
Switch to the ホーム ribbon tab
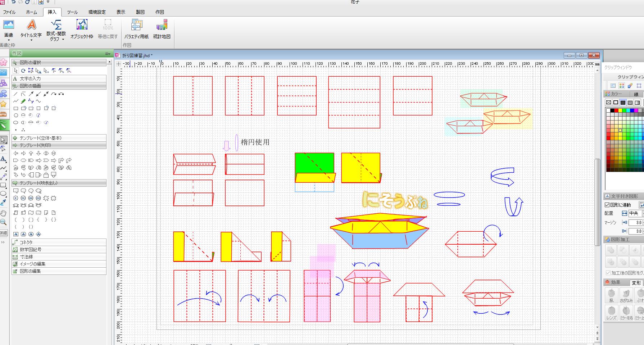point(31,12)
